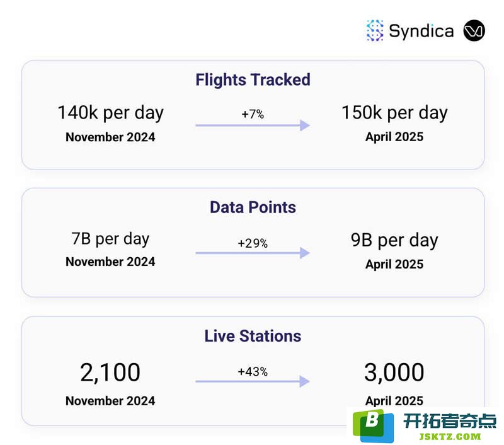Click the +43% growth label
This screenshot has height=445, width=504.
[x=253, y=372]
